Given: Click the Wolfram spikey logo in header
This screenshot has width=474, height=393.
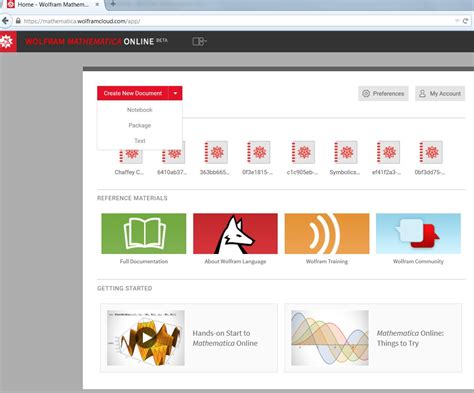Looking at the screenshot, I should pyautogui.click(x=7, y=41).
